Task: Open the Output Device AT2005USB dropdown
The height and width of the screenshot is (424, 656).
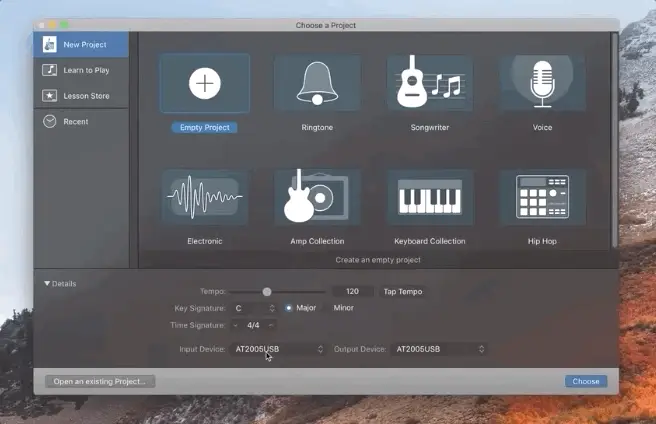Action: tap(438, 349)
